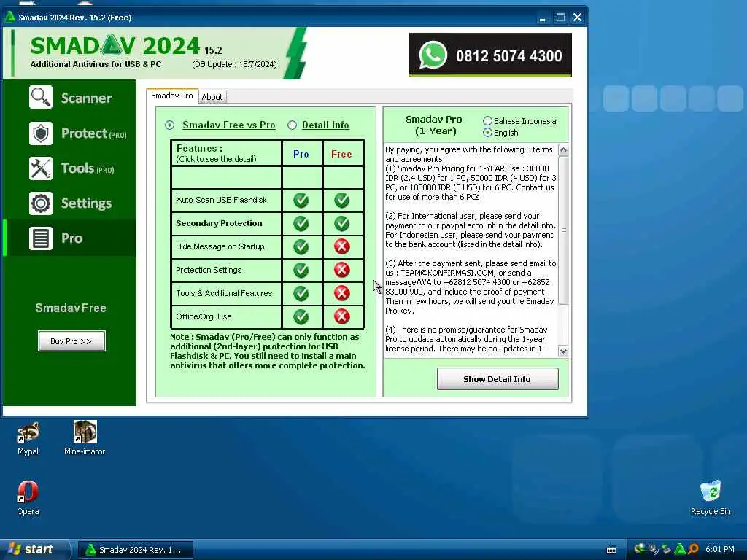Click Free checkmark for Secondary Protection
The width and height of the screenshot is (747, 560).
tap(341, 223)
